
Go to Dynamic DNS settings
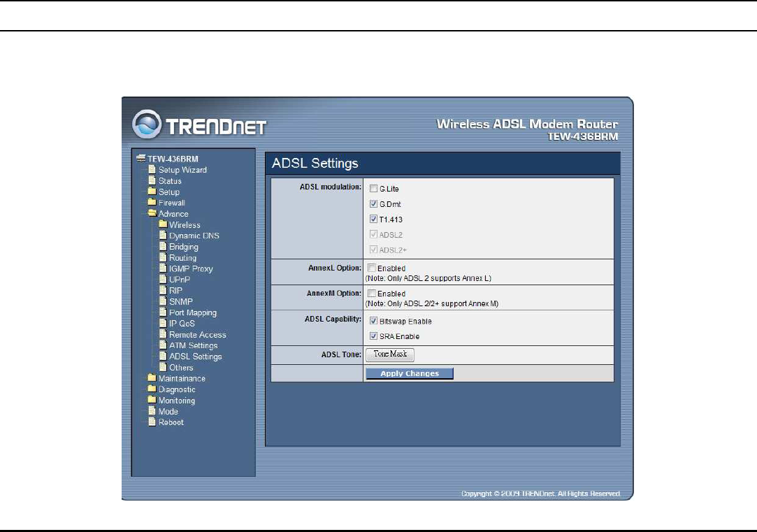point(194,236)
